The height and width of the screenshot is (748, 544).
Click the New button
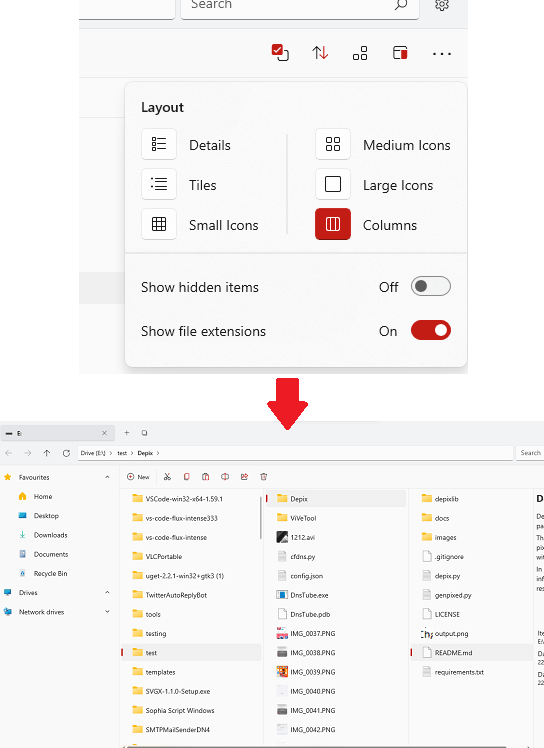pos(138,477)
